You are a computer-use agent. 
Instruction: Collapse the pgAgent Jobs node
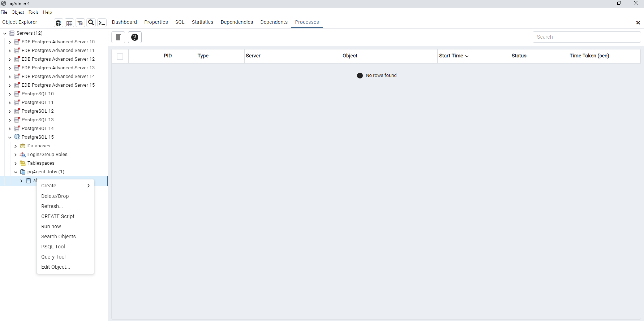pyautogui.click(x=16, y=172)
